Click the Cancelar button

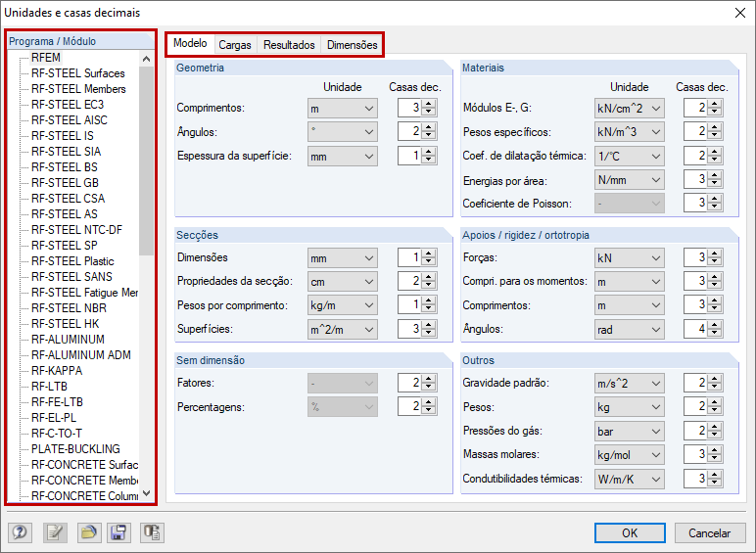[x=709, y=532]
